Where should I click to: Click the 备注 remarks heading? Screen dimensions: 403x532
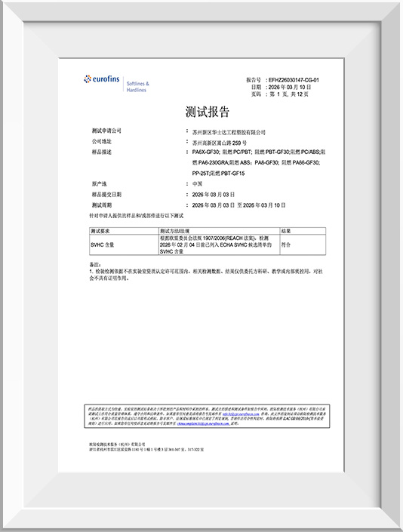tap(95, 264)
